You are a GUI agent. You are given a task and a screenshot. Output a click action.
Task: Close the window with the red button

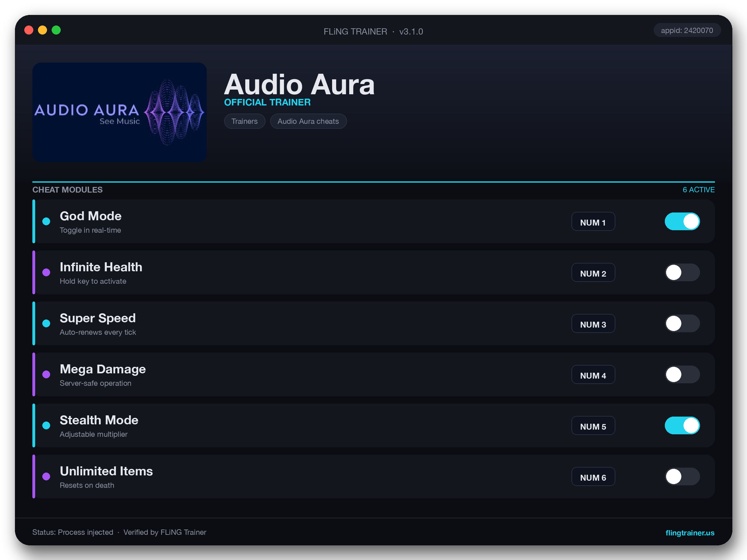click(29, 30)
